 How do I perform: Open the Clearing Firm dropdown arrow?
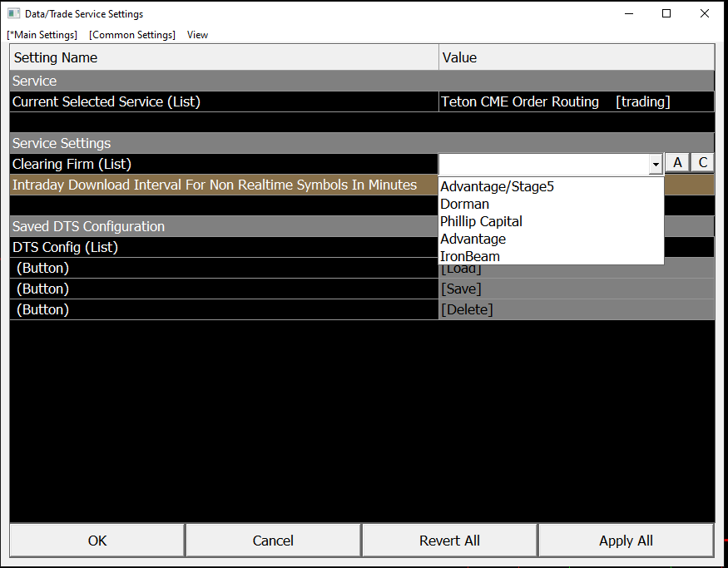656,165
